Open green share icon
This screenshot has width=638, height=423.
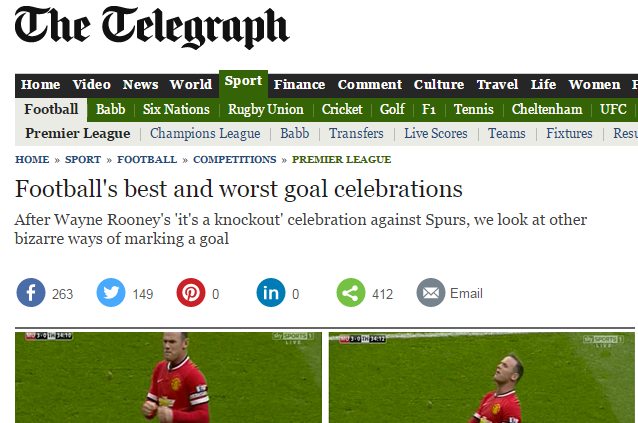351,292
